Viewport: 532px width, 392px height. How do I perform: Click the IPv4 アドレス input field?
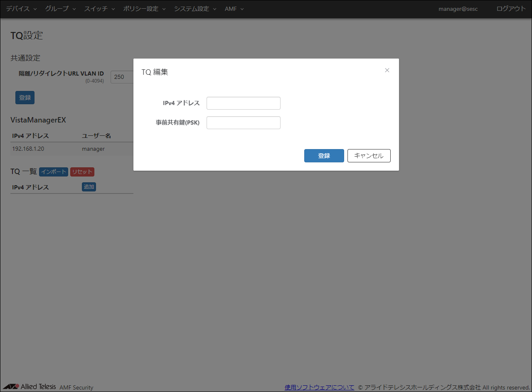tap(243, 103)
